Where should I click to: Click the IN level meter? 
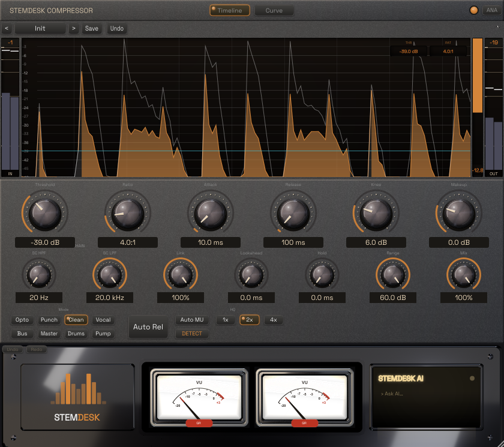(10, 107)
